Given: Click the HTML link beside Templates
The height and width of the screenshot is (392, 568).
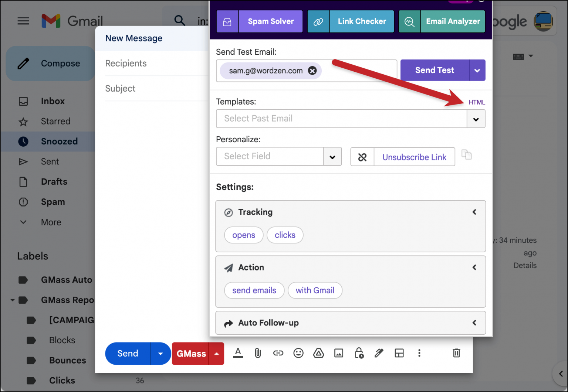Looking at the screenshot, I should click(477, 102).
